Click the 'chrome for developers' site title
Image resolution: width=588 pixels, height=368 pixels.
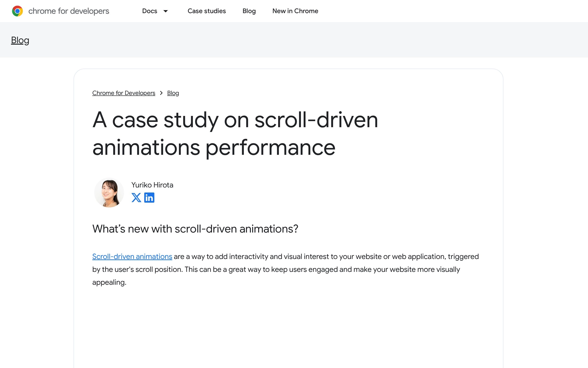68,11
